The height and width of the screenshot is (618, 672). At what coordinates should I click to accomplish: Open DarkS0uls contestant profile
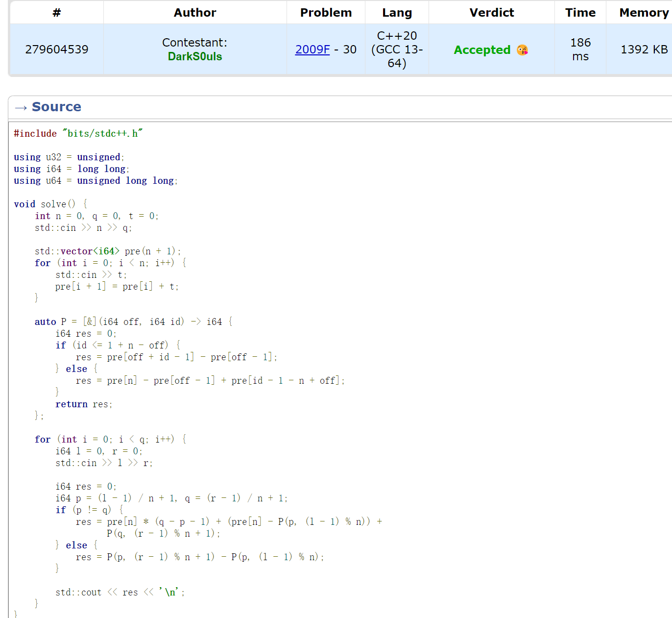194,56
